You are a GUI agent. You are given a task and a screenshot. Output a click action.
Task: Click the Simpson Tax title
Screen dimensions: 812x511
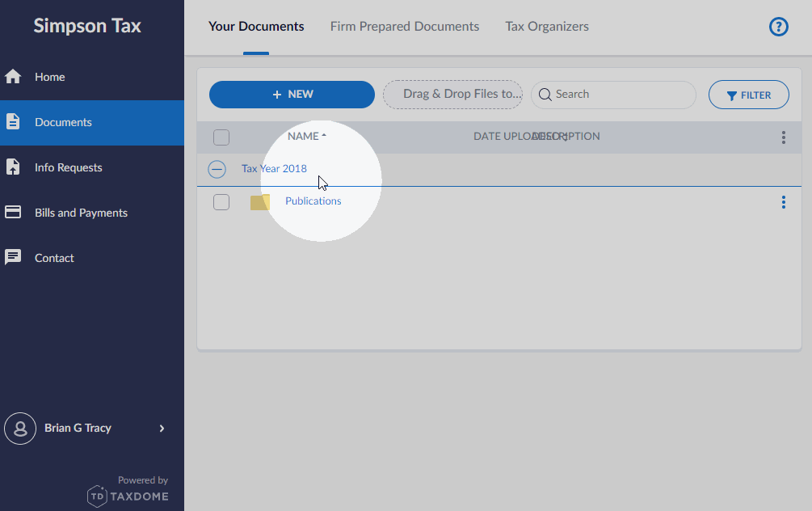point(87,26)
